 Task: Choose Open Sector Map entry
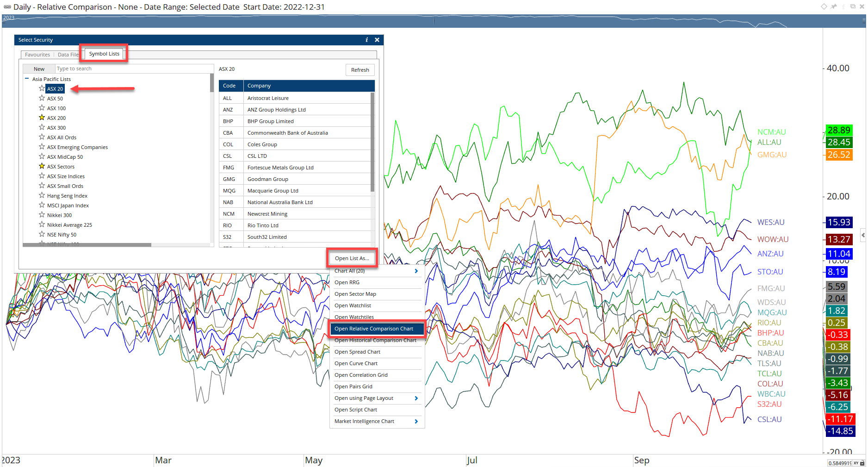(x=377, y=294)
